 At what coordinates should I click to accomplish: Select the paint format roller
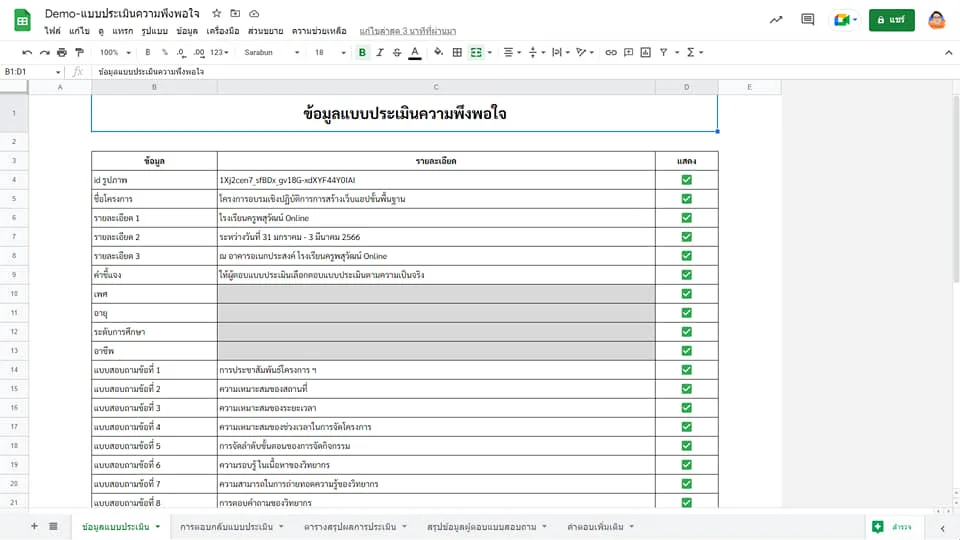click(x=79, y=53)
